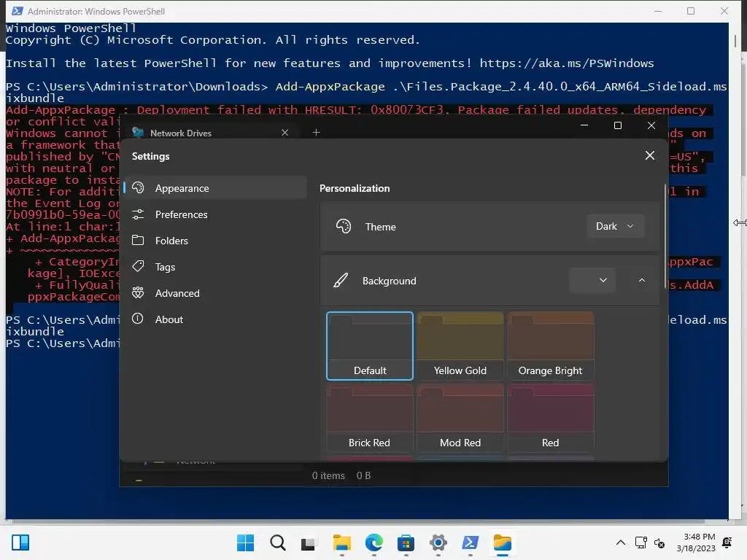Open Microsoft Store from the taskbar
Viewport: 747px width, 560px height.
coord(406,542)
